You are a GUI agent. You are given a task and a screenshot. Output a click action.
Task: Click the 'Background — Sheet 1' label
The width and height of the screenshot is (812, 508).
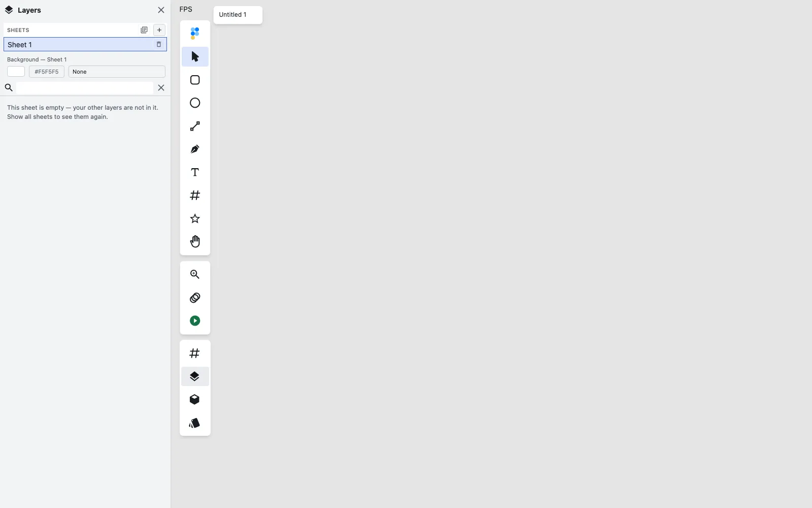37,59
